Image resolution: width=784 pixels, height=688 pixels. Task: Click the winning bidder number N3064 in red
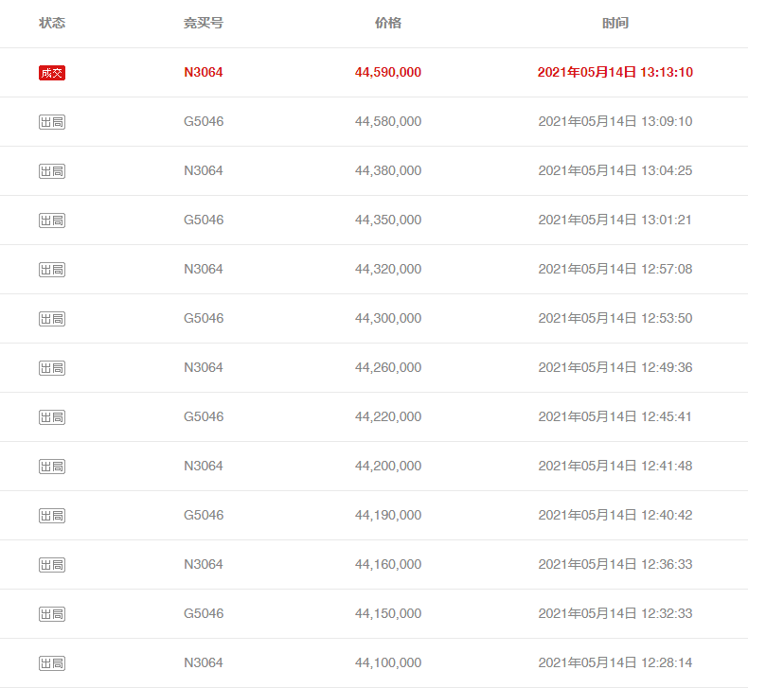click(x=204, y=72)
